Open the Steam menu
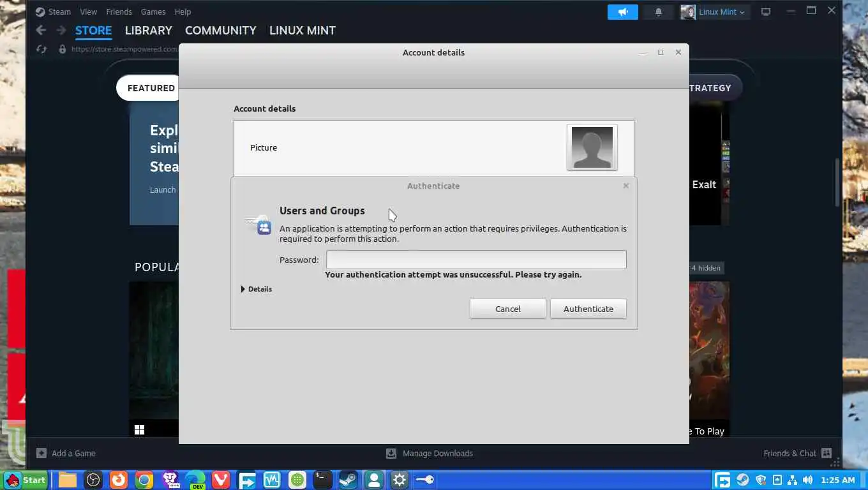The image size is (868, 490). click(59, 12)
